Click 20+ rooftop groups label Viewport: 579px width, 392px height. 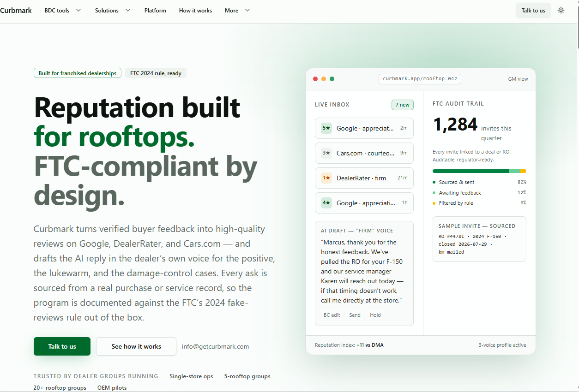[60, 388]
